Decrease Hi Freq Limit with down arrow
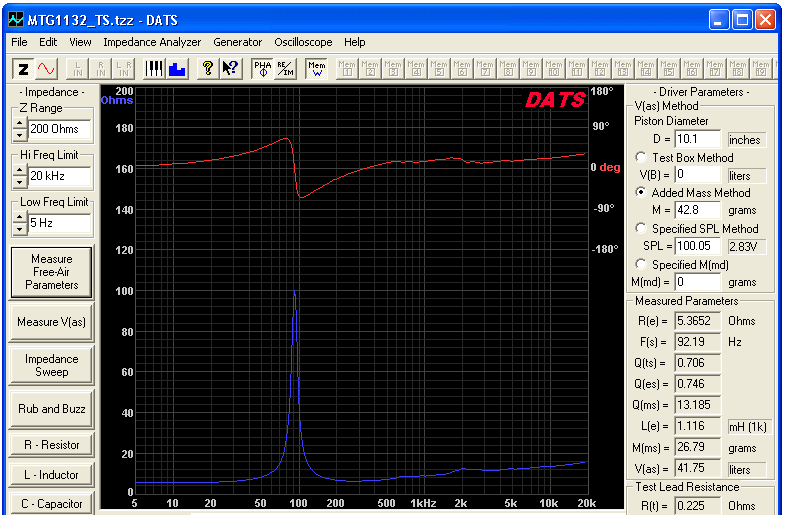The height and width of the screenshot is (515, 785). coord(20,181)
